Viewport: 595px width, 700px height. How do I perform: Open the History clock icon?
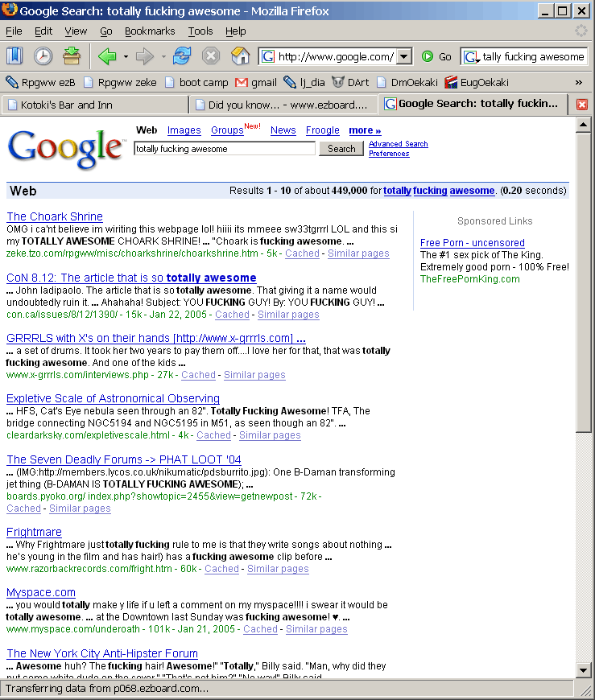click(43, 56)
